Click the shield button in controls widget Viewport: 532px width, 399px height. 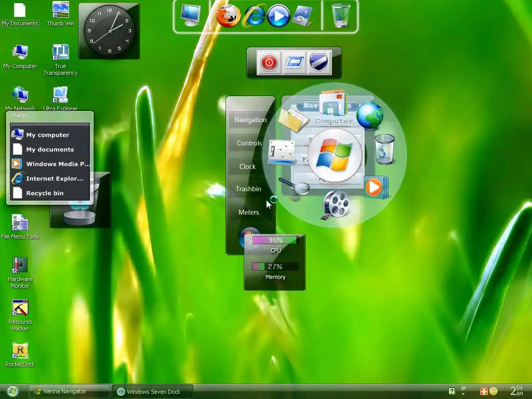click(x=318, y=62)
